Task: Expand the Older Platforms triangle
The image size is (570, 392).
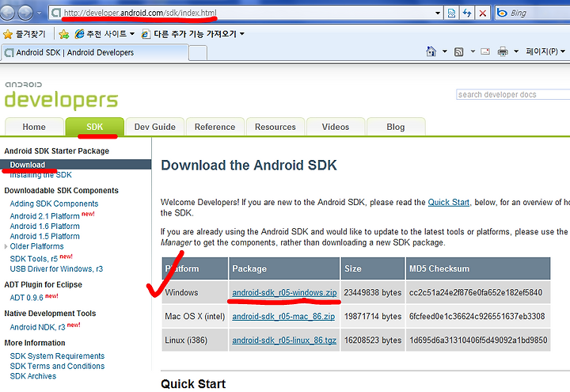Action: coord(6,246)
